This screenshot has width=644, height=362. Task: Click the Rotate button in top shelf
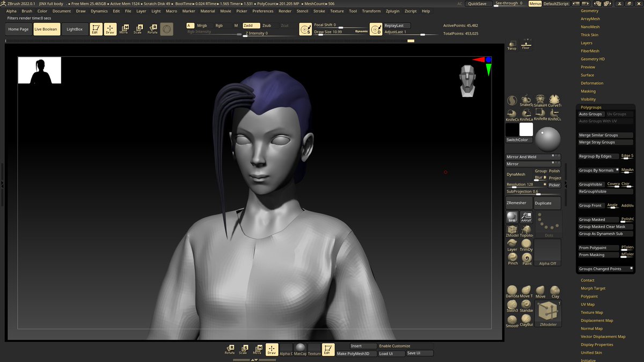(152, 29)
